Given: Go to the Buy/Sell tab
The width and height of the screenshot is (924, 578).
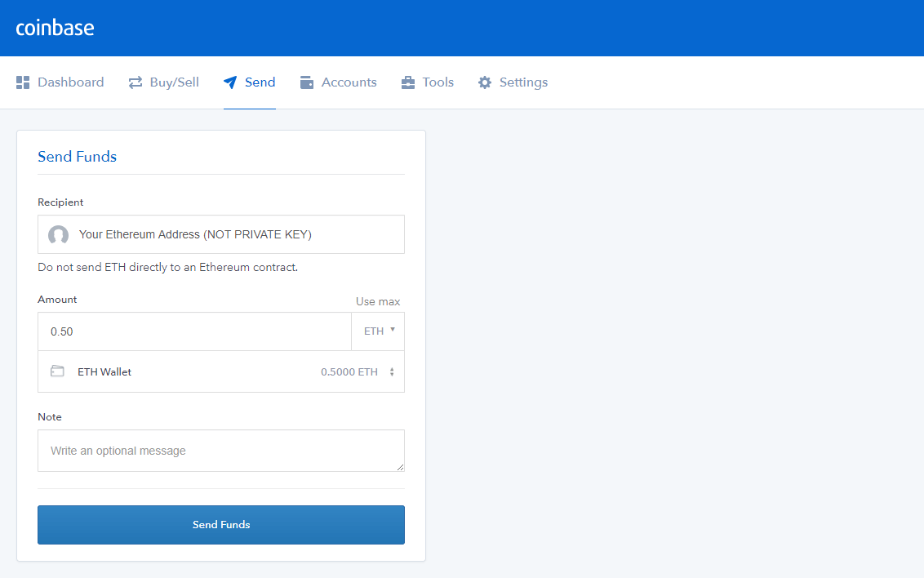Looking at the screenshot, I should pos(164,82).
